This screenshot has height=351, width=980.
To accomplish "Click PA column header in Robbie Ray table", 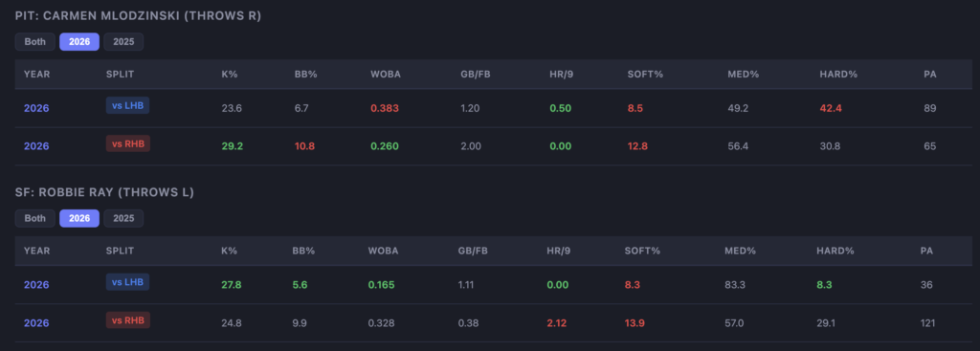I will (926, 251).
